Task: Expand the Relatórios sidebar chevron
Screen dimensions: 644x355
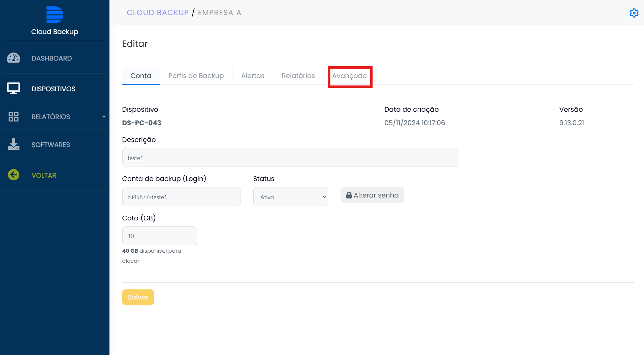Action: coord(104,117)
